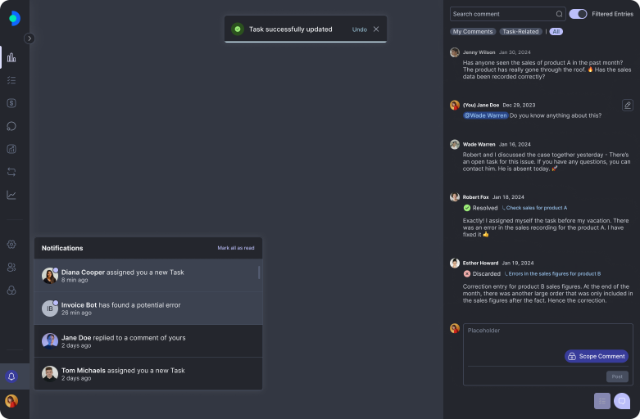The width and height of the screenshot is (640, 419).
Task: Open the chat bubble icon in the sidebar
Action: point(11,126)
